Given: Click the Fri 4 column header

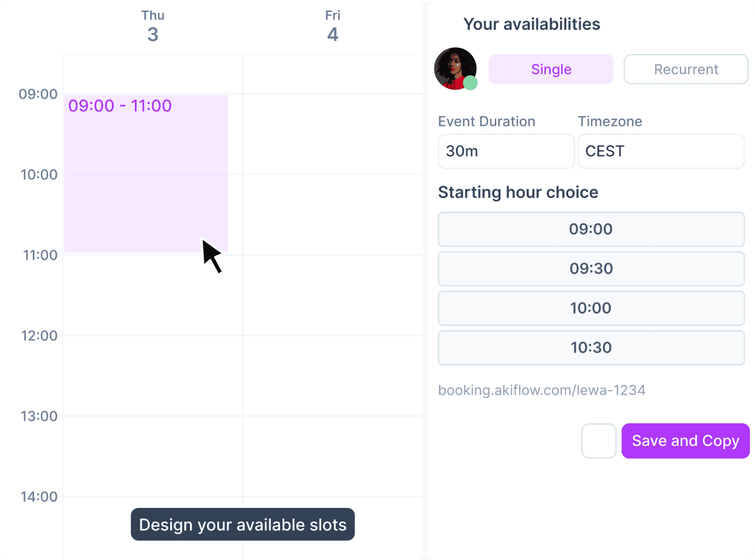Looking at the screenshot, I should pos(333,25).
